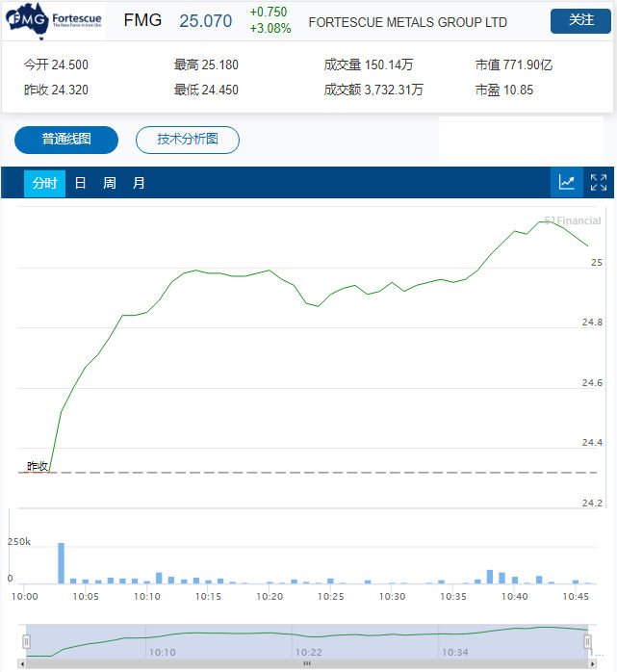Viewport: 617px width, 672px height.
Task: Click the 10:34 label in range navigator
Action: tap(455, 653)
